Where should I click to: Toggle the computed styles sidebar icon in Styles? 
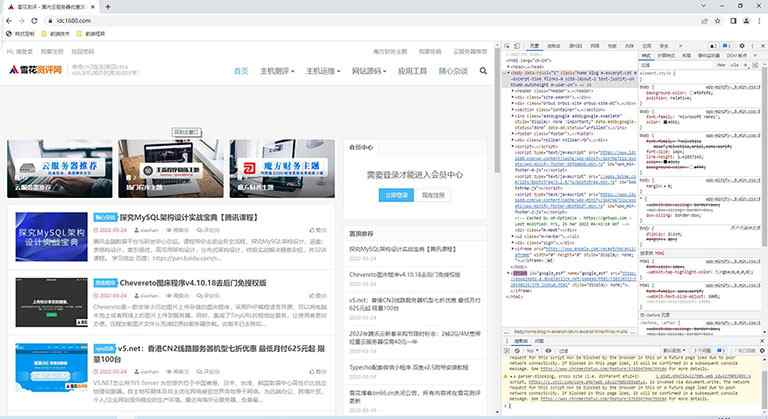755,65
